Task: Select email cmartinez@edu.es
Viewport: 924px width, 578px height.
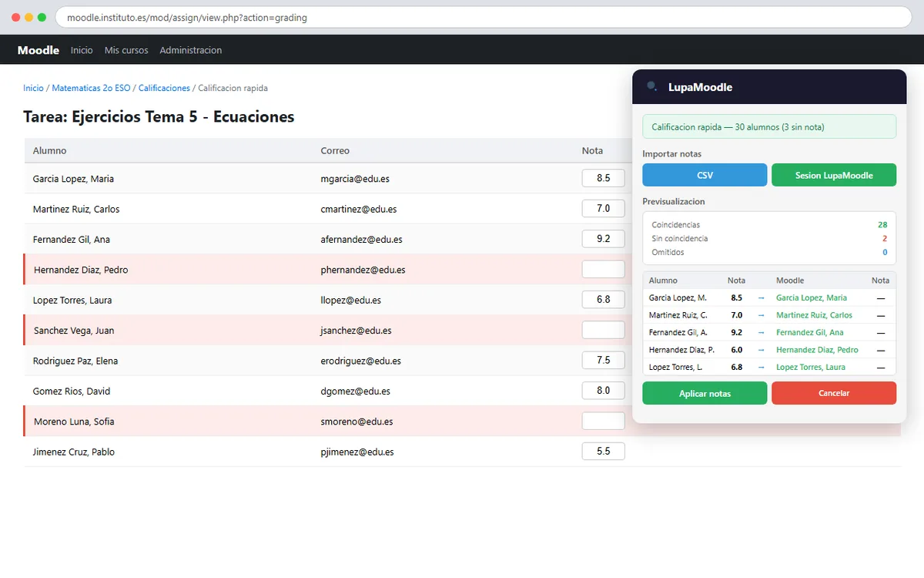Action: pos(359,209)
